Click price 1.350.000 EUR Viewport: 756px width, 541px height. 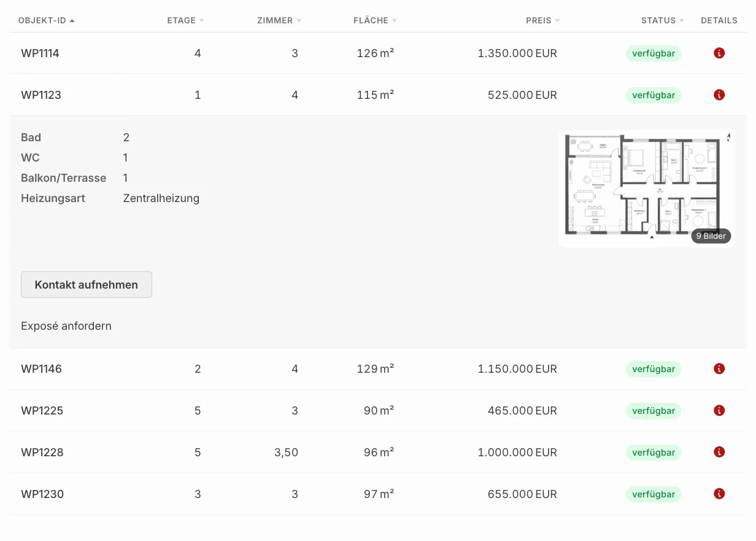(517, 53)
